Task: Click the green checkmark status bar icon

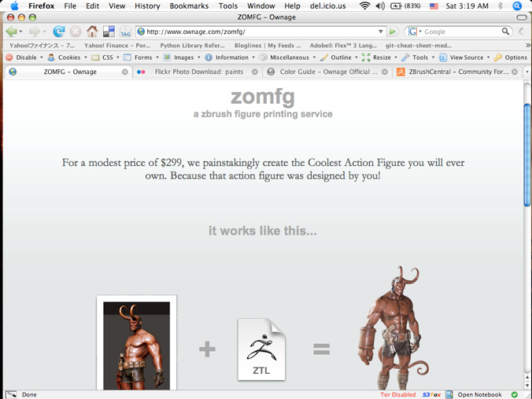Action: click(515, 394)
